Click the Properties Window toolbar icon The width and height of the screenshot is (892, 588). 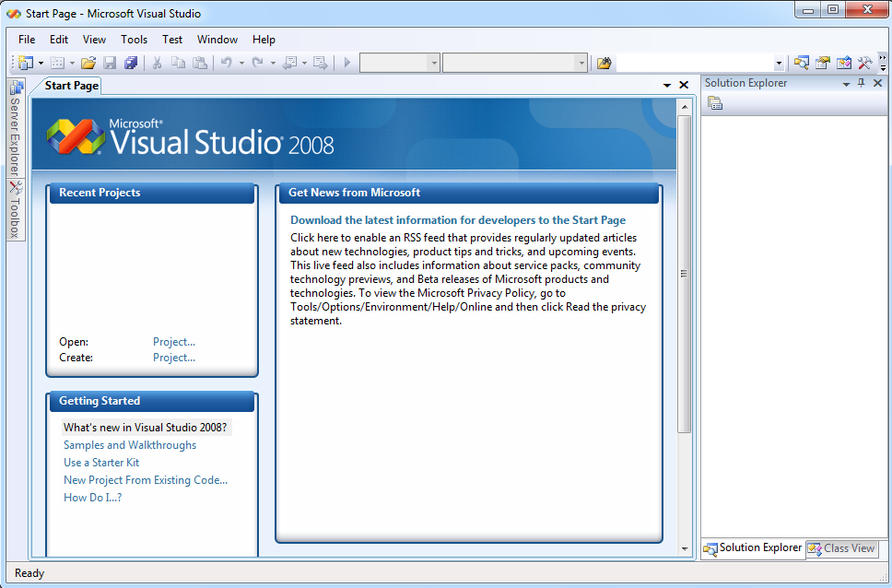[822, 62]
